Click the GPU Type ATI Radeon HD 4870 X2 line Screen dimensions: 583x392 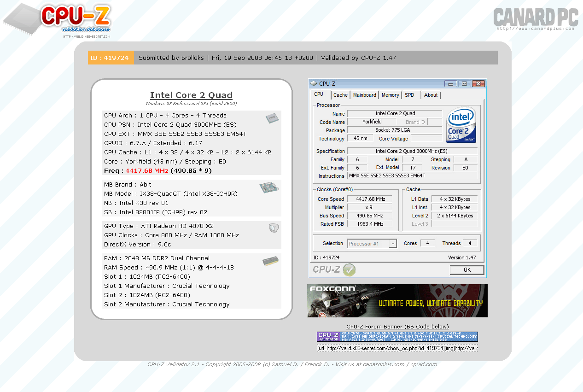159,226
